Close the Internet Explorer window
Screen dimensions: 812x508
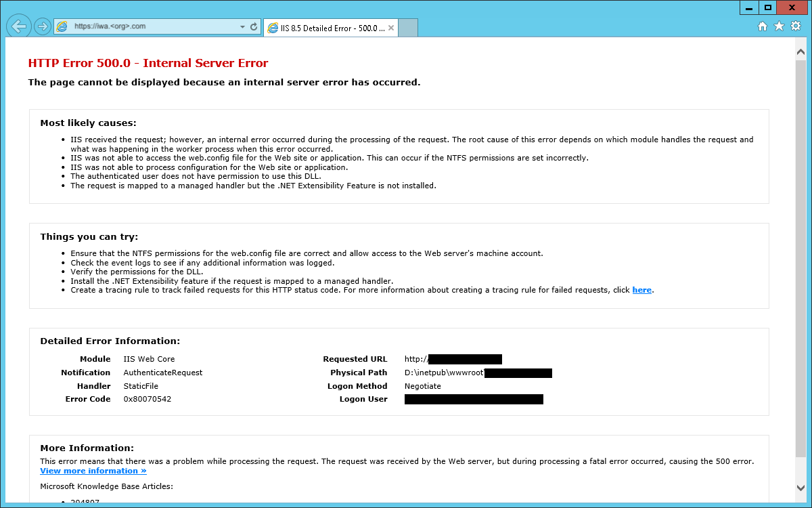[792, 7]
